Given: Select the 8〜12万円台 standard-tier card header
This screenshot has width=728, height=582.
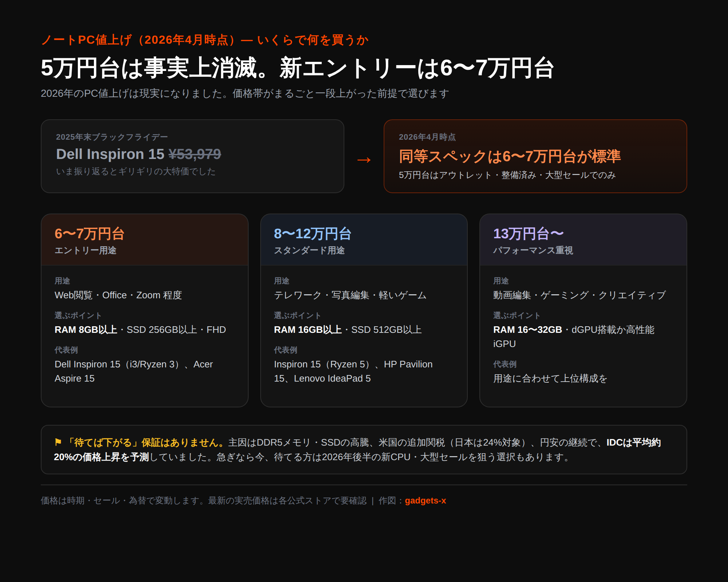Looking at the screenshot, I should [x=364, y=240].
